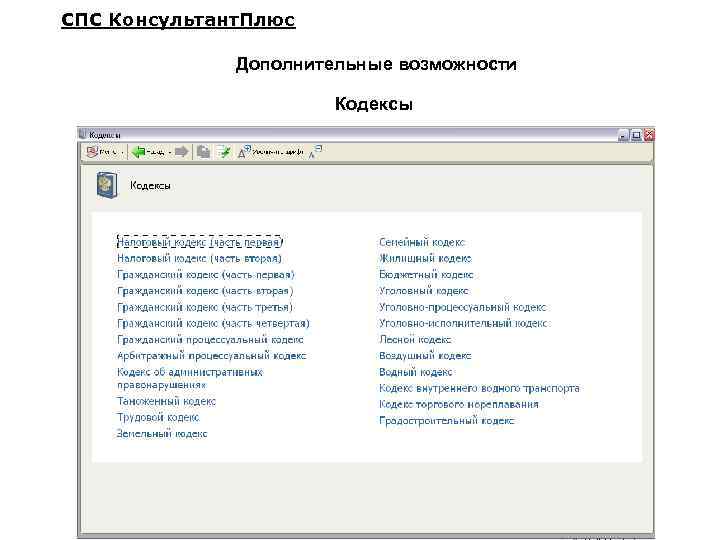This screenshot has height=540, width=720.
Task: Click the copy documents toolbar icon
Action: [x=203, y=152]
